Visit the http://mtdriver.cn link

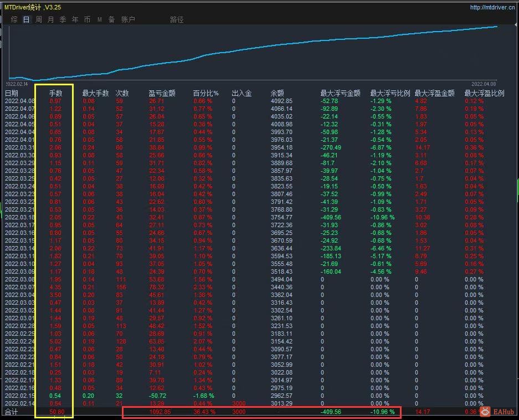[x=492, y=7]
